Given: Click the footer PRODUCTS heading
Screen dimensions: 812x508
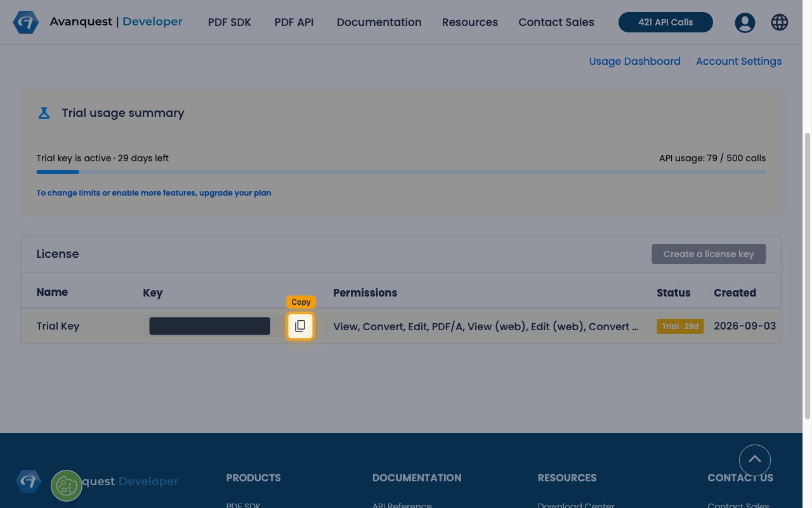Looking at the screenshot, I should [x=253, y=478].
